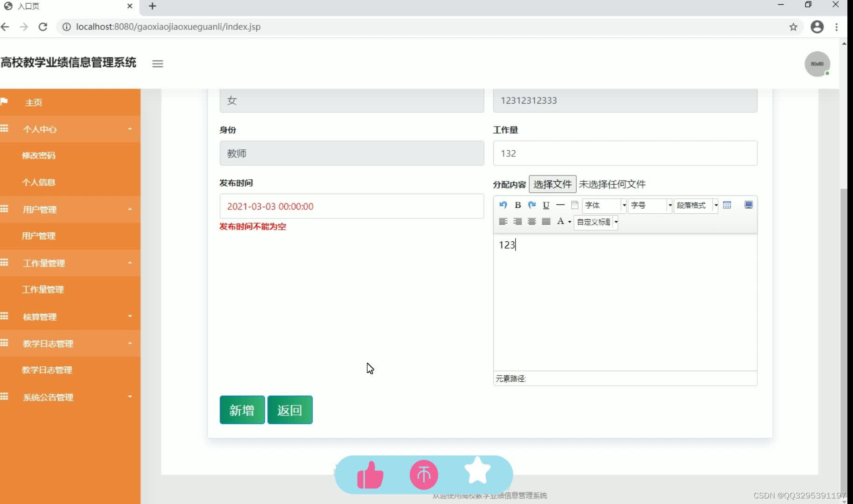
Task: Open the browser profile account icon
Action: coord(817,27)
